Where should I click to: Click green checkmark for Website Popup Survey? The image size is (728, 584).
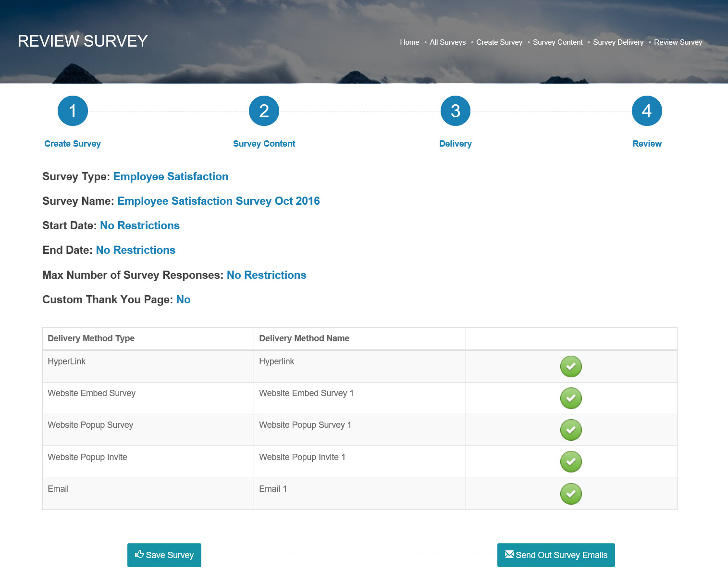tap(571, 430)
